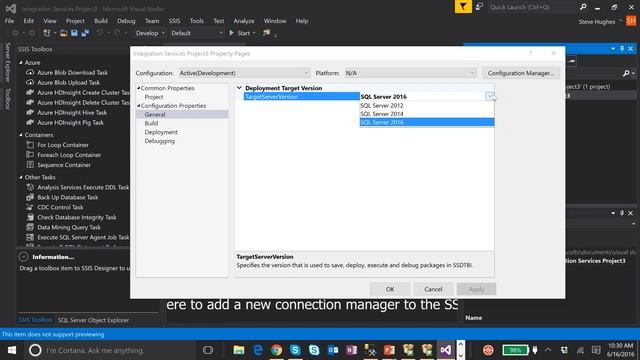Launch Microsoft Edge from the taskbar
640x360 pixels.
(258, 350)
